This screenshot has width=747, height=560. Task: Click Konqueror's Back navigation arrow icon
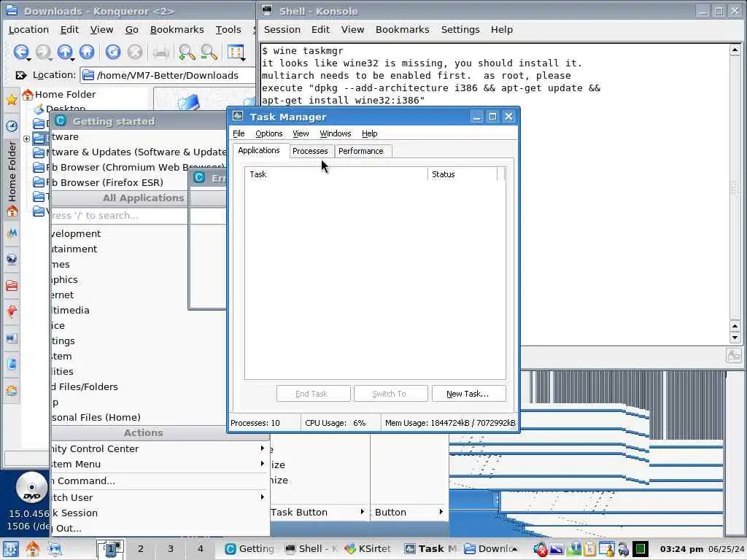click(20, 52)
